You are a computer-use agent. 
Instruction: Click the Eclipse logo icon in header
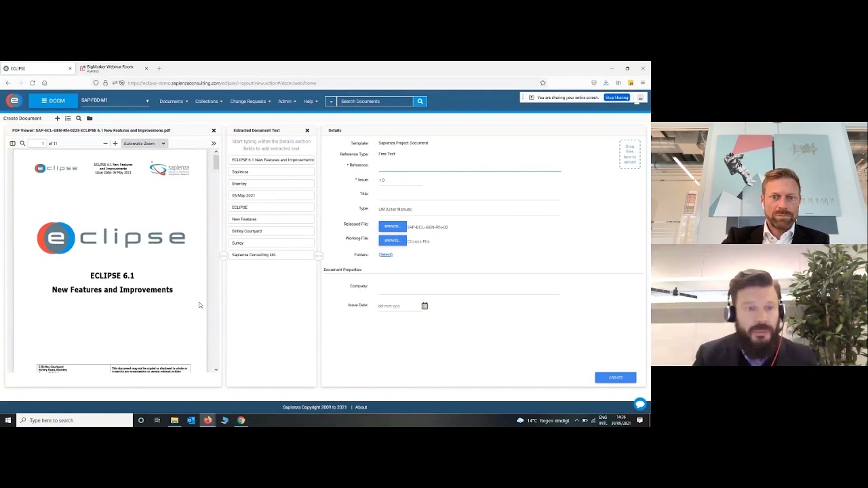click(14, 101)
